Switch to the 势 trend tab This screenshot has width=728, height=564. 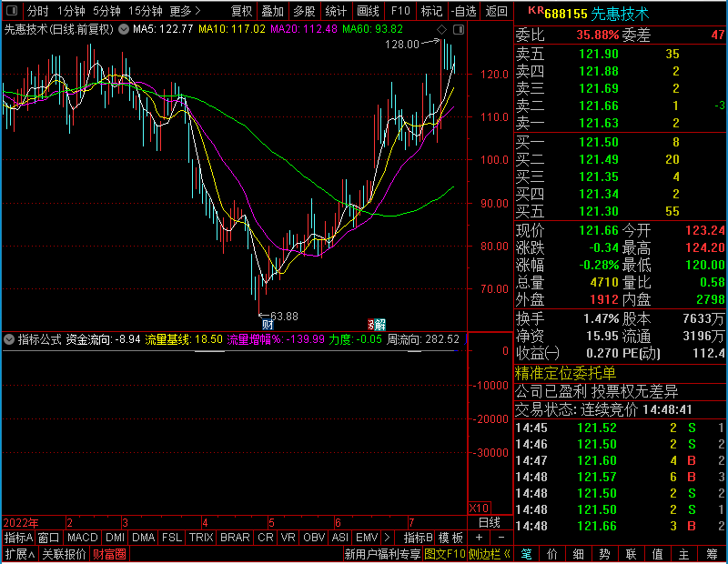(604, 554)
